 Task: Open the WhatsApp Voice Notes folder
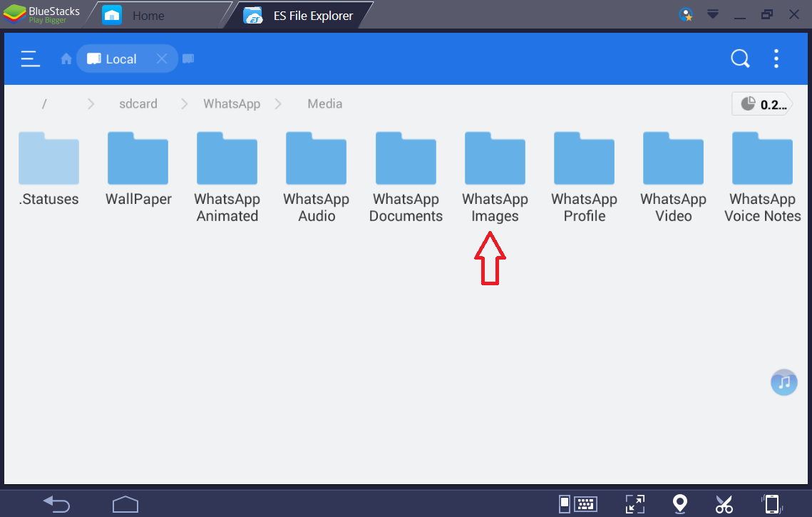pos(762,178)
